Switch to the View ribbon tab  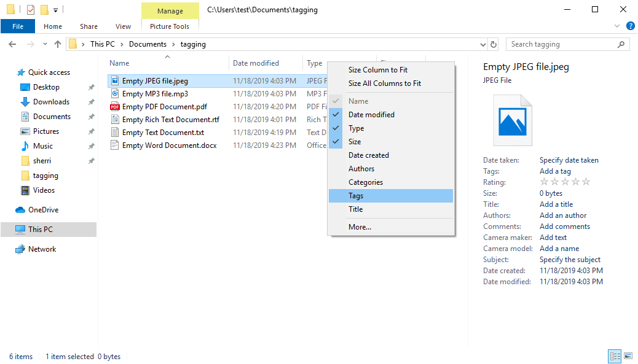pyautogui.click(x=123, y=26)
